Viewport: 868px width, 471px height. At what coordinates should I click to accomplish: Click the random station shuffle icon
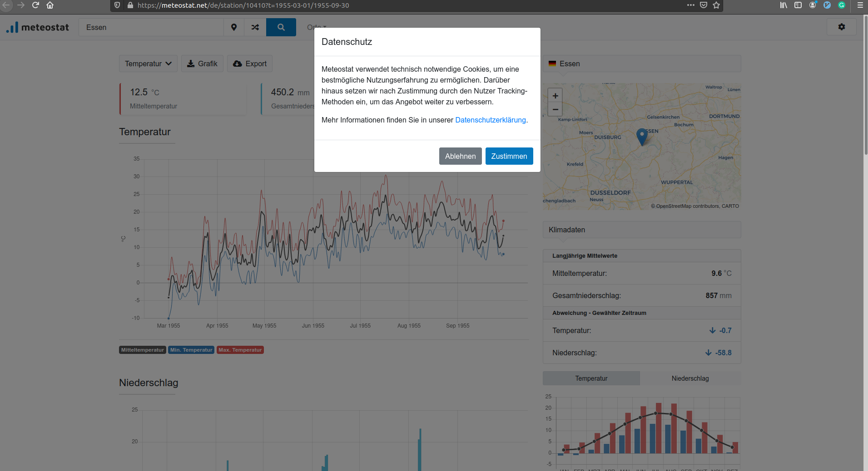coord(255,27)
